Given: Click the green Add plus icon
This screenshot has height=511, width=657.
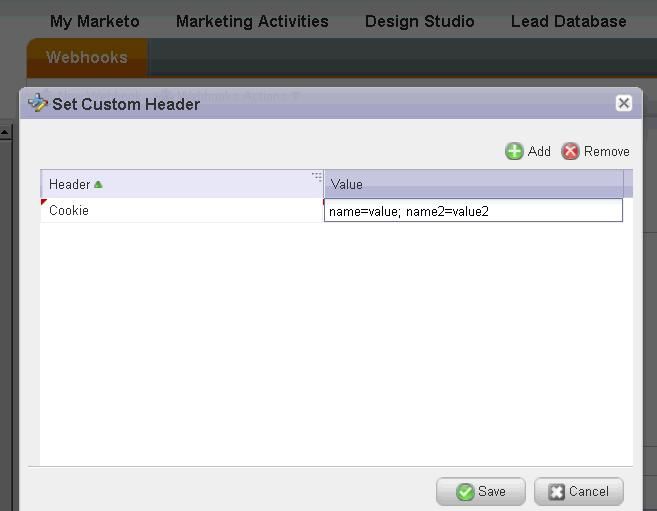Looking at the screenshot, I should (514, 151).
